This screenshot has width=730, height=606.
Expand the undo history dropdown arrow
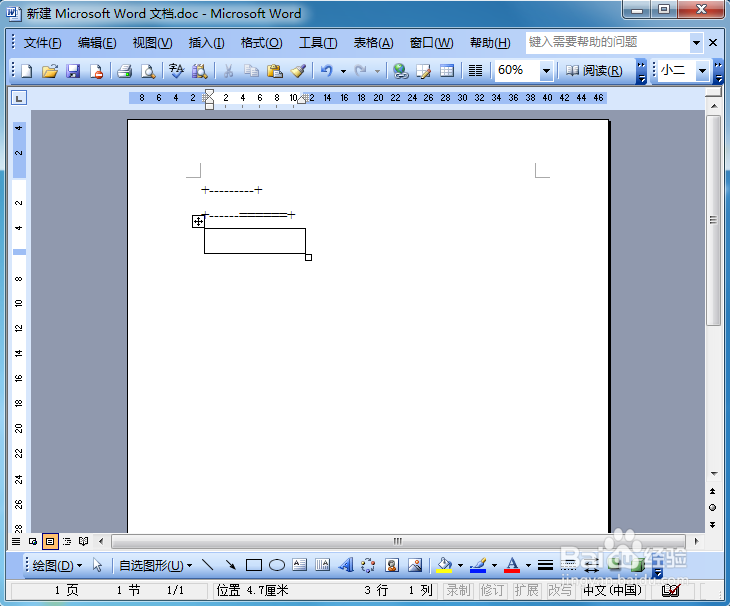(343, 71)
